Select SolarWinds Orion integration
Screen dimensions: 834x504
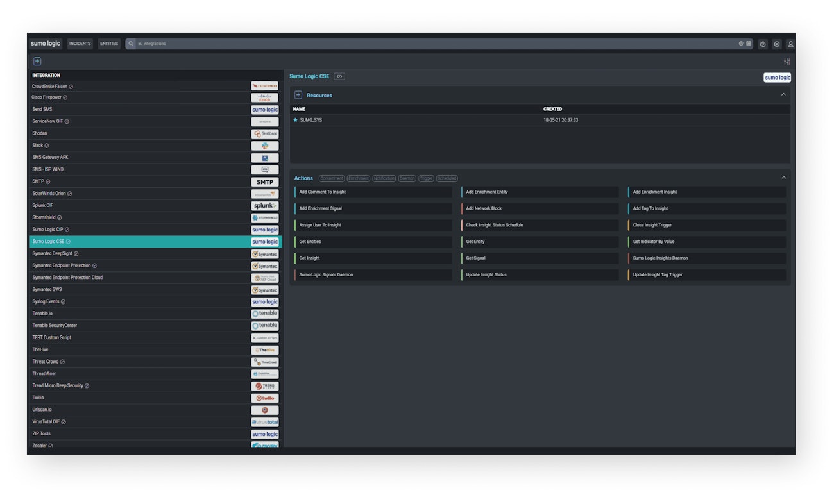coord(155,194)
